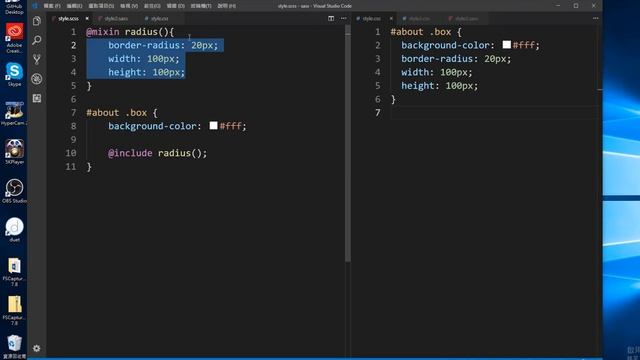Click '#about .box {' in the css editor

(x=426, y=32)
